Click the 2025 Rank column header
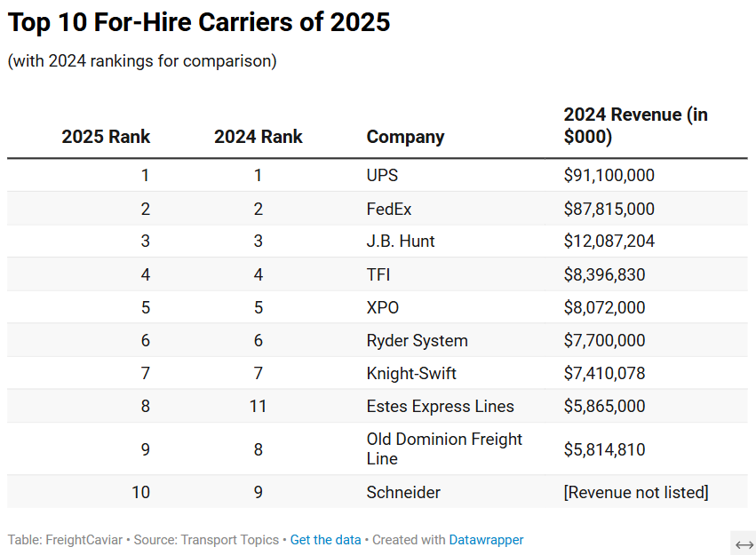The image size is (756, 555). 106,137
